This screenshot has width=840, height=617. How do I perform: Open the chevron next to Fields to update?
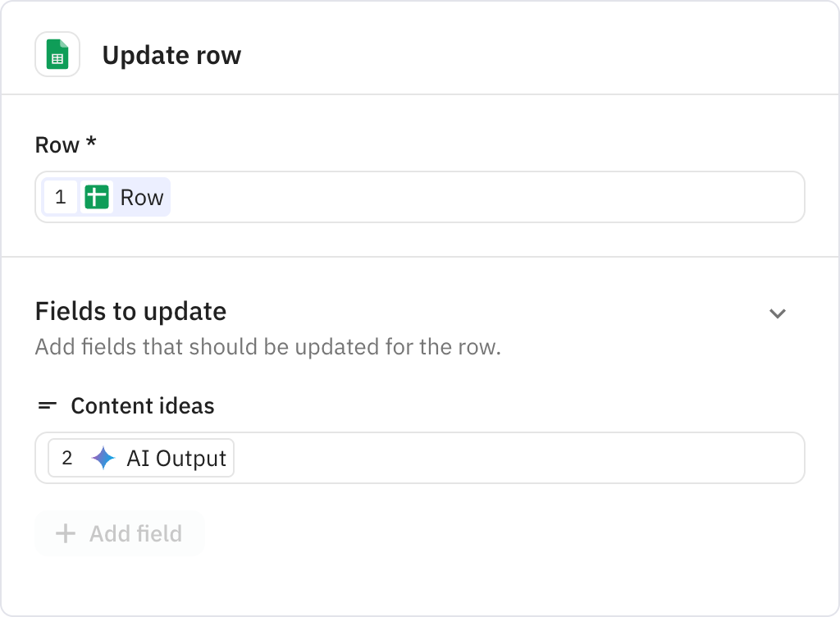pyautogui.click(x=778, y=313)
